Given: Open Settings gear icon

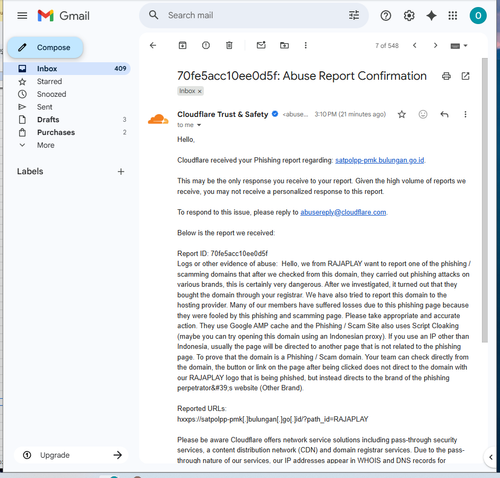Looking at the screenshot, I should 409,16.
